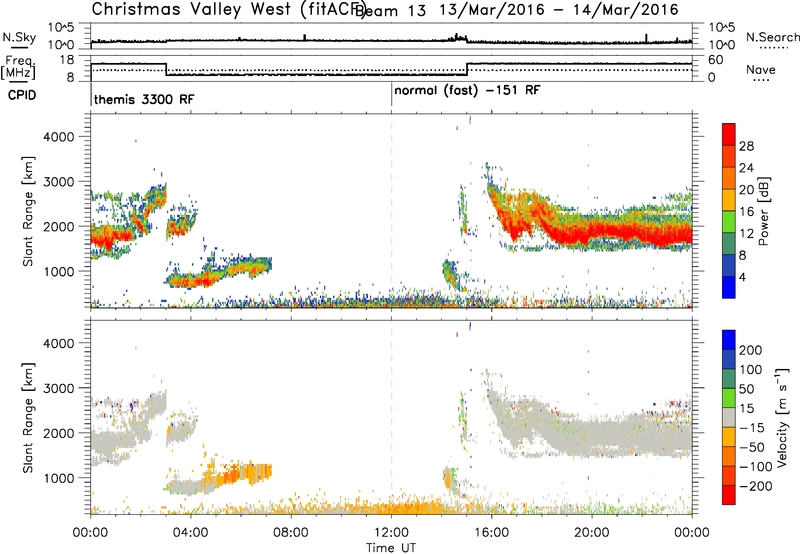Viewport: 800px width, 554px height.
Task: Click the '28' label on Power colorbar
Action: point(746,146)
